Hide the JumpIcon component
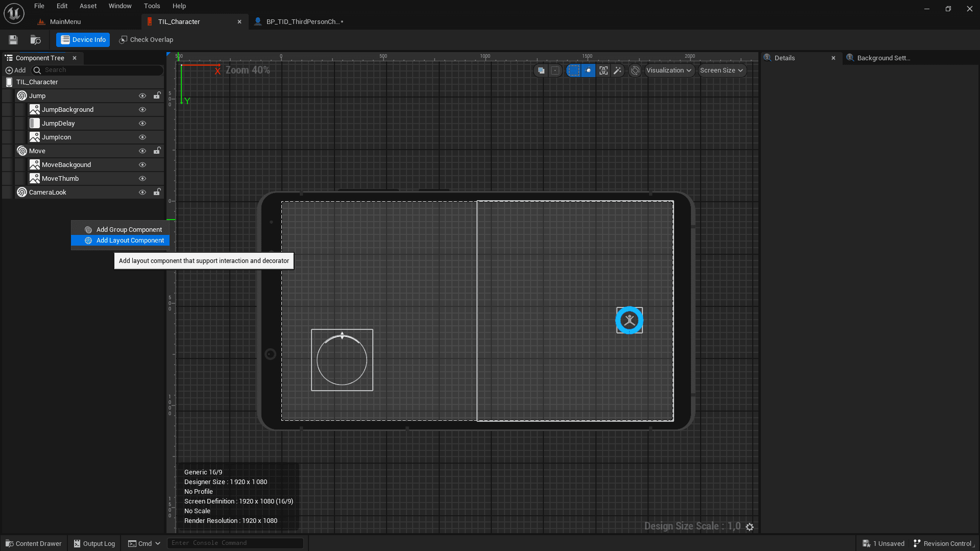This screenshot has height=551, width=980. click(x=142, y=137)
